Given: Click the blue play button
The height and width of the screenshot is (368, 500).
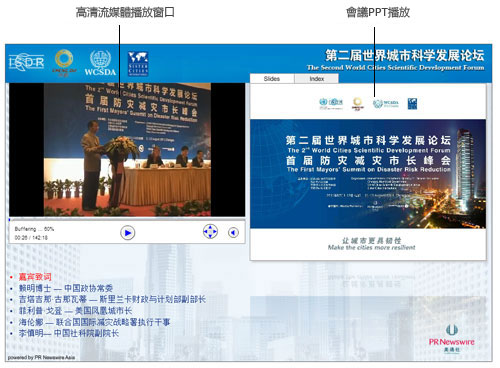Looking at the screenshot, I should 128,233.
